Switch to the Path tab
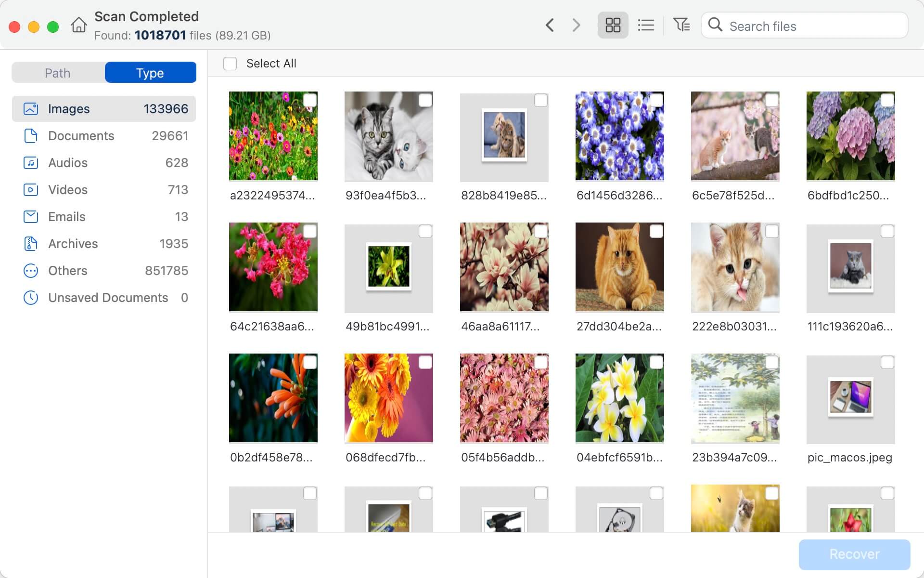924x578 pixels. (x=57, y=72)
